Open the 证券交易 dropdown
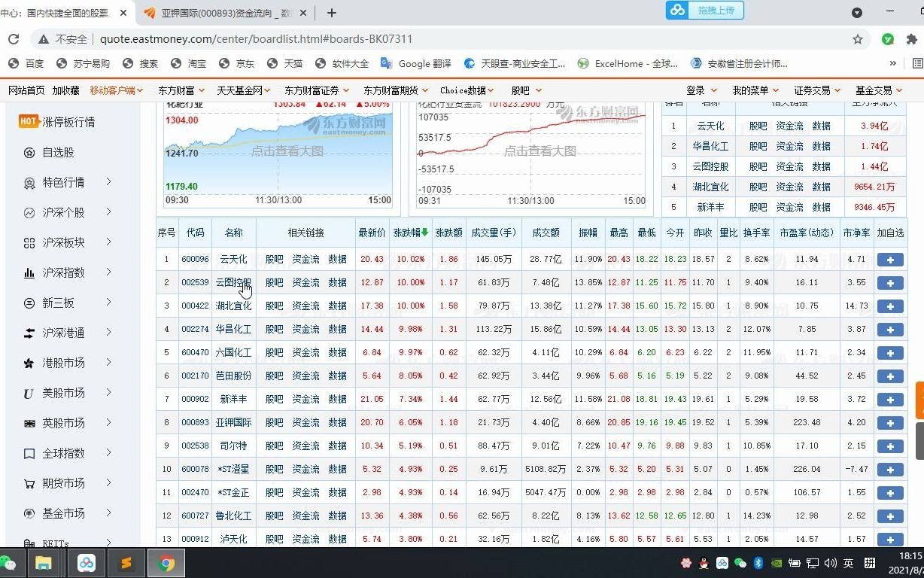The height and width of the screenshot is (578, 924). (x=817, y=90)
